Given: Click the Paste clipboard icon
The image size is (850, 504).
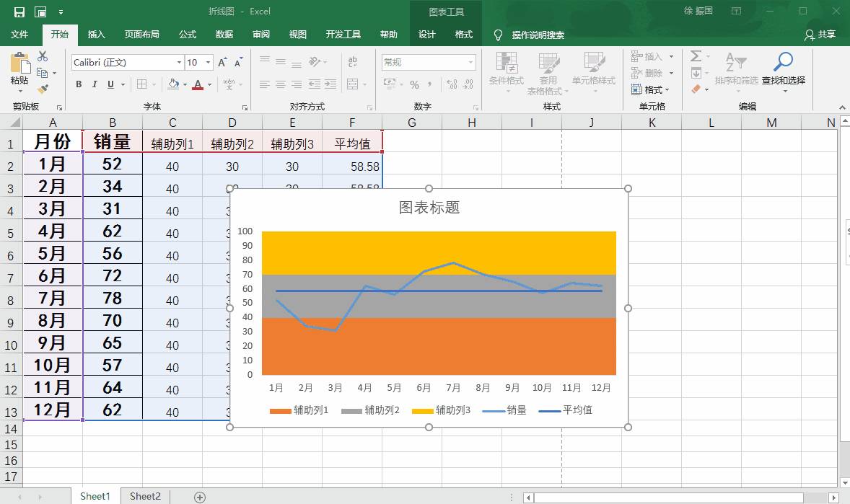Looking at the screenshot, I should 20,63.
